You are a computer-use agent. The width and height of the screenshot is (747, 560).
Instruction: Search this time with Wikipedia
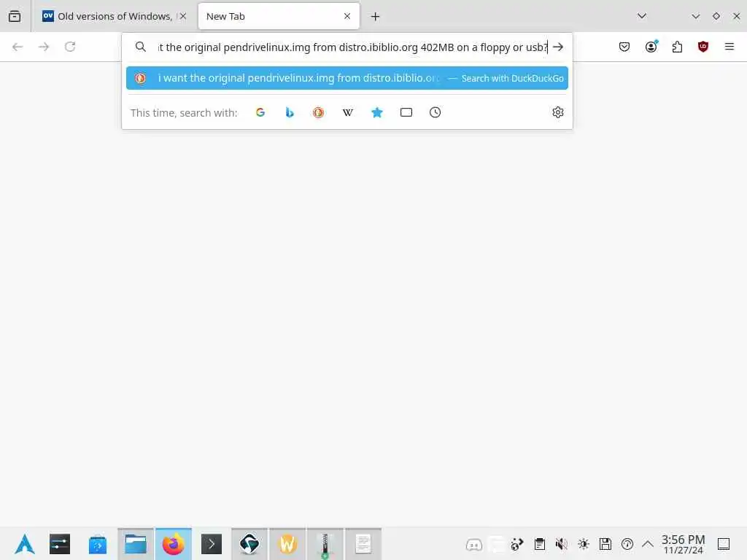point(348,112)
